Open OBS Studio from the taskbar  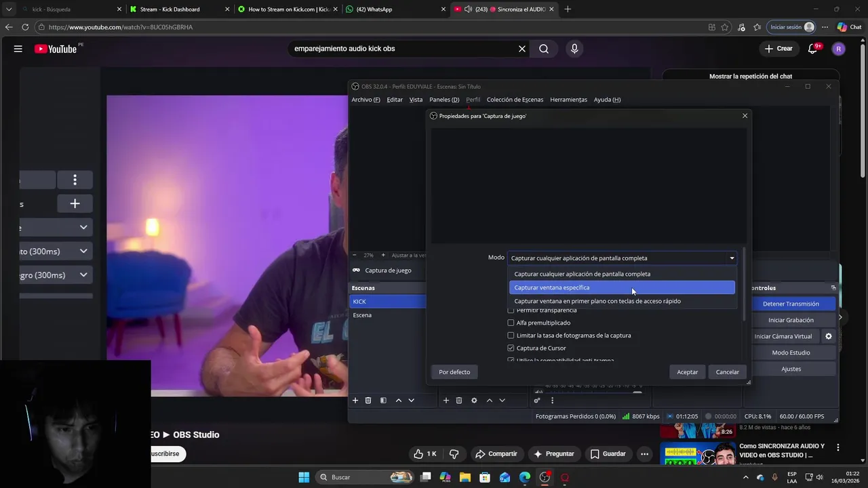click(x=545, y=477)
